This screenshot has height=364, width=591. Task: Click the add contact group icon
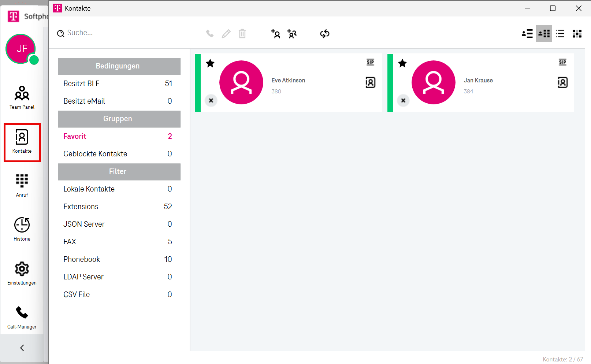pos(292,34)
